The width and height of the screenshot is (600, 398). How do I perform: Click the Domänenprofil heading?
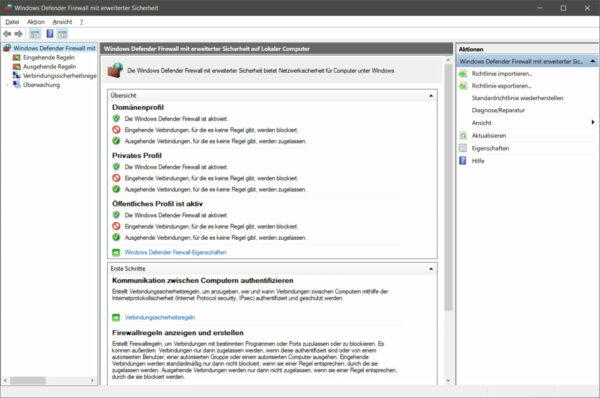(138, 108)
